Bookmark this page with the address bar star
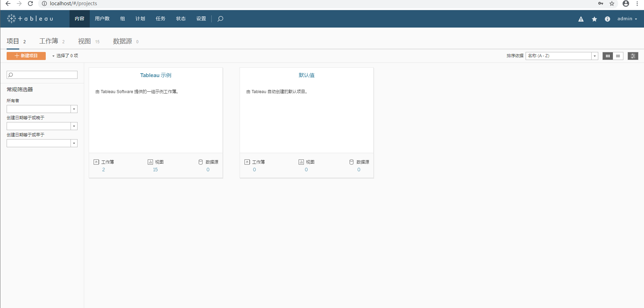644x308 pixels. coord(612,3)
